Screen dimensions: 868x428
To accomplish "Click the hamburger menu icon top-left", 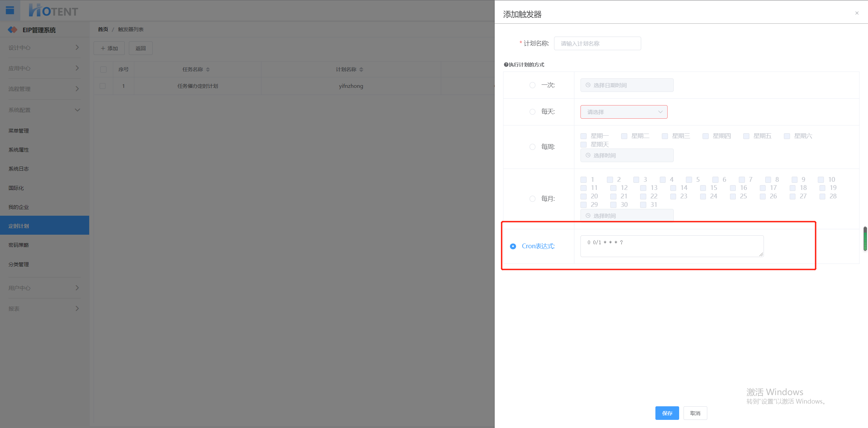I will pyautogui.click(x=10, y=11).
